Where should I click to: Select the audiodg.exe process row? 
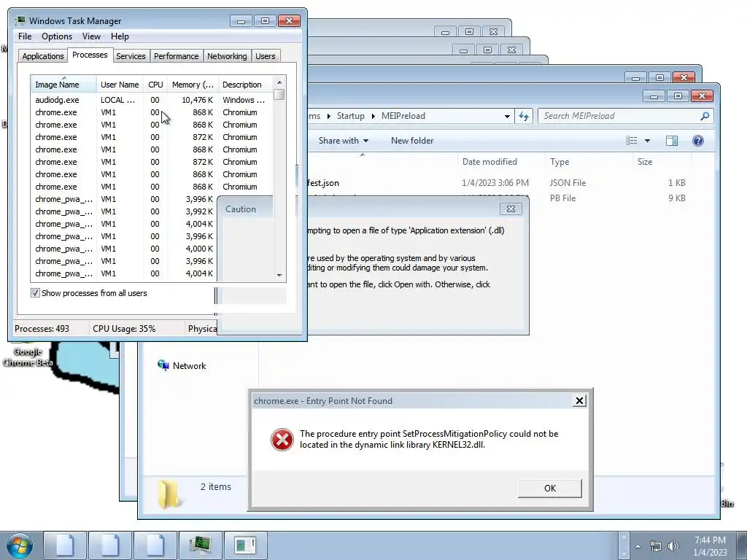click(x=152, y=100)
